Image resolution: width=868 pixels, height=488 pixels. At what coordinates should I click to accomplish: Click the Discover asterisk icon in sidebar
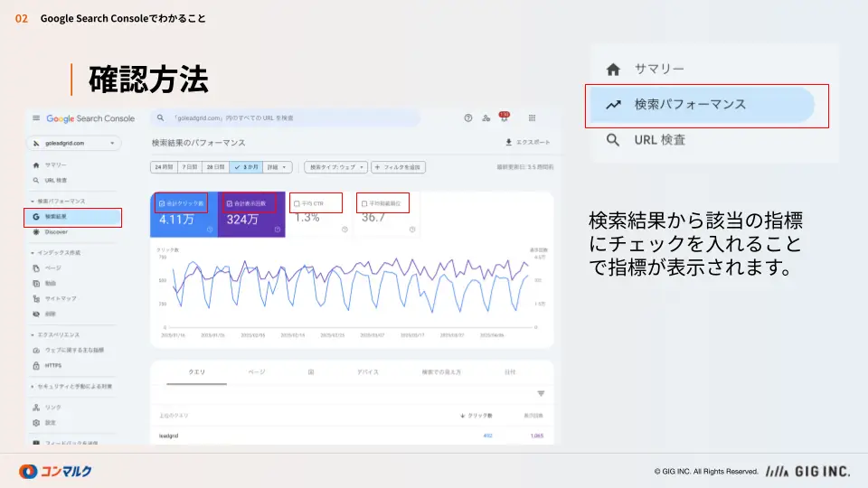[x=36, y=232]
